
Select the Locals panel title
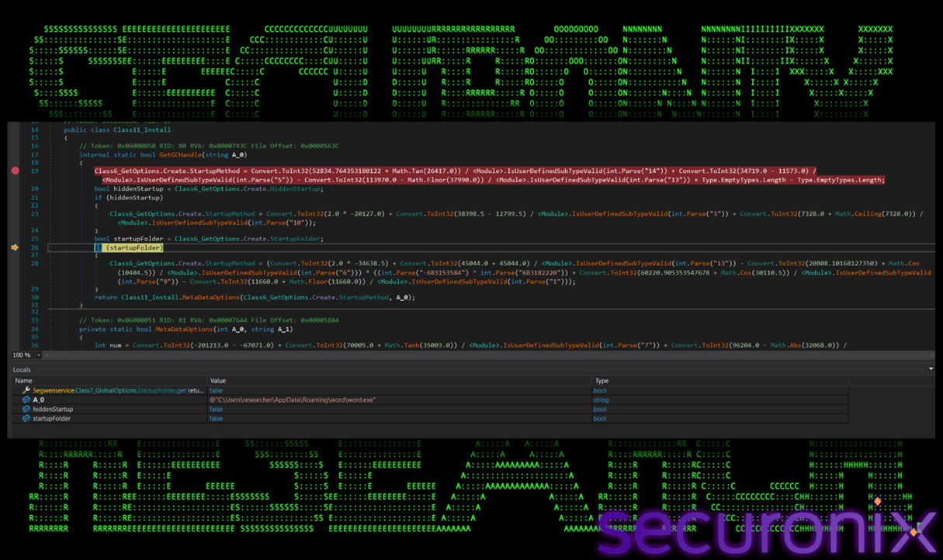point(22,370)
